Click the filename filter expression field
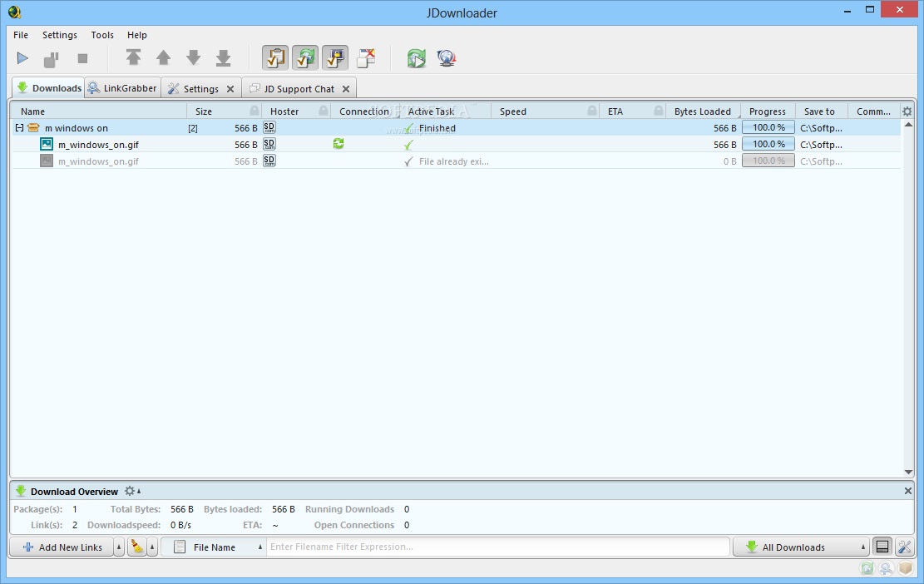This screenshot has width=924, height=584. pos(498,547)
